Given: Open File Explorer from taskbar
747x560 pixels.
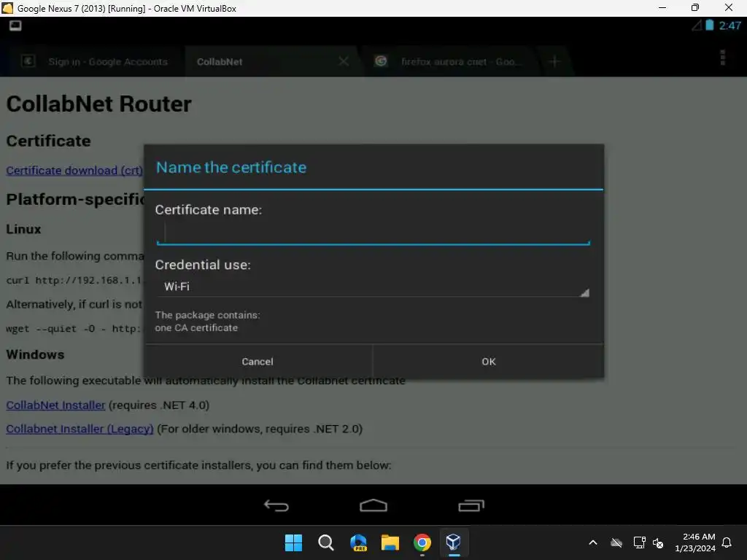Looking at the screenshot, I should [390, 542].
